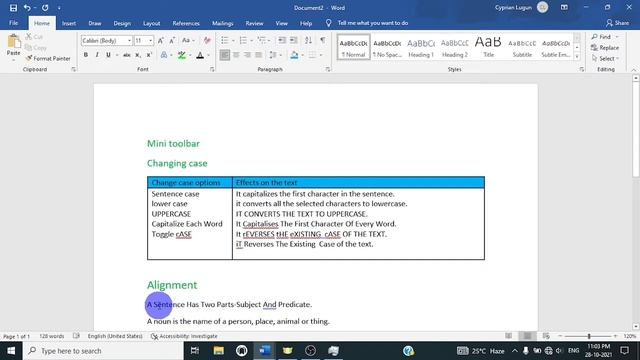The width and height of the screenshot is (640, 360).
Task: Open multilevel list dropdown
Action: click(x=269, y=40)
